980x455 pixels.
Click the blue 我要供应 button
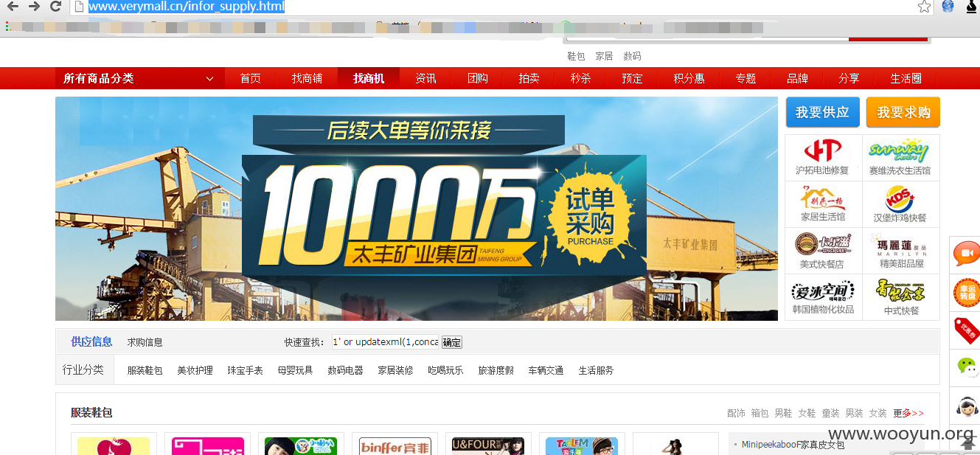[822, 112]
